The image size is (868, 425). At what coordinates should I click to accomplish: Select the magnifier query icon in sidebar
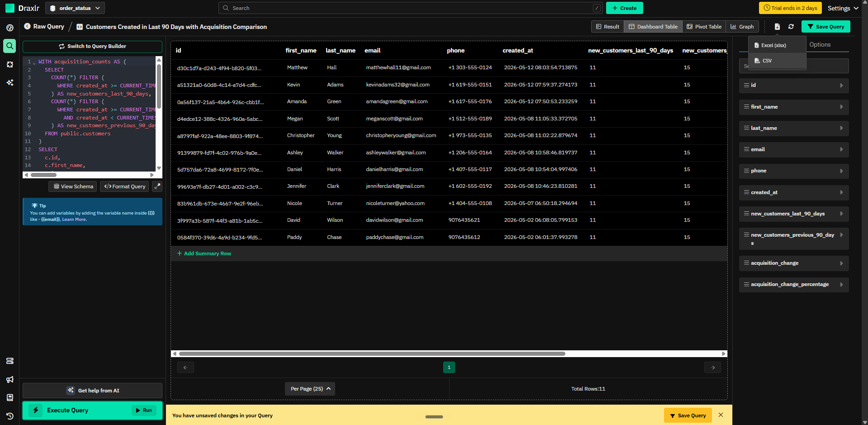[10, 46]
